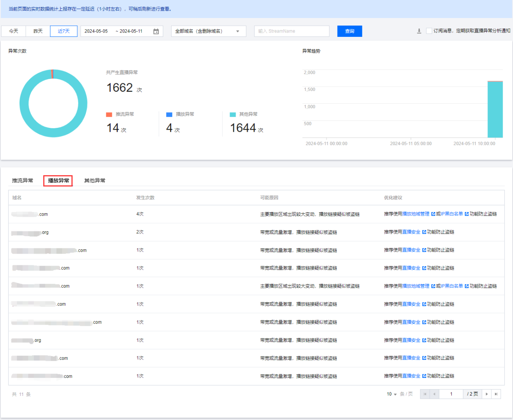Image resolution: width=513 pixels, height=420 pixels.
Task: Click the page number input showing 1
Action: click(451, 394)
